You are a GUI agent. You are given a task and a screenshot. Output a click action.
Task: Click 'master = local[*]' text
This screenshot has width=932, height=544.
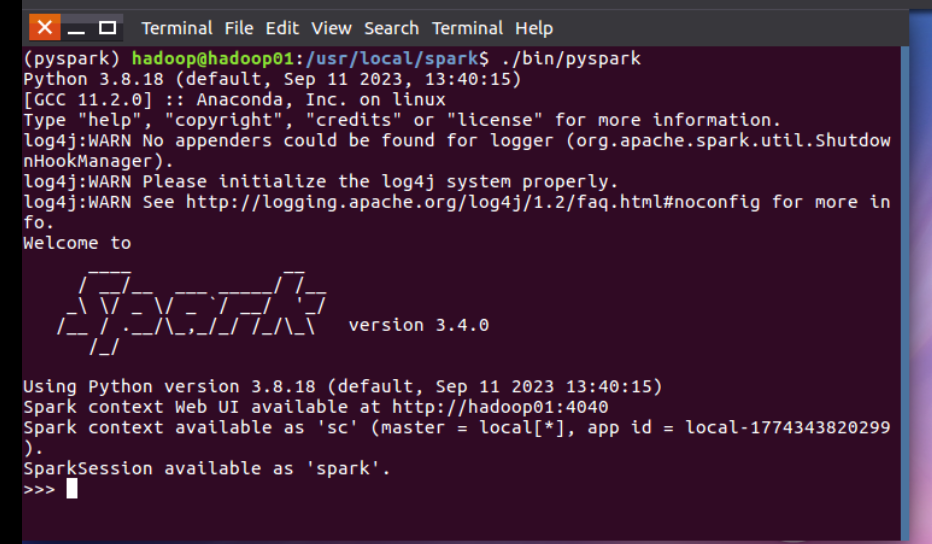click(473, 427)
